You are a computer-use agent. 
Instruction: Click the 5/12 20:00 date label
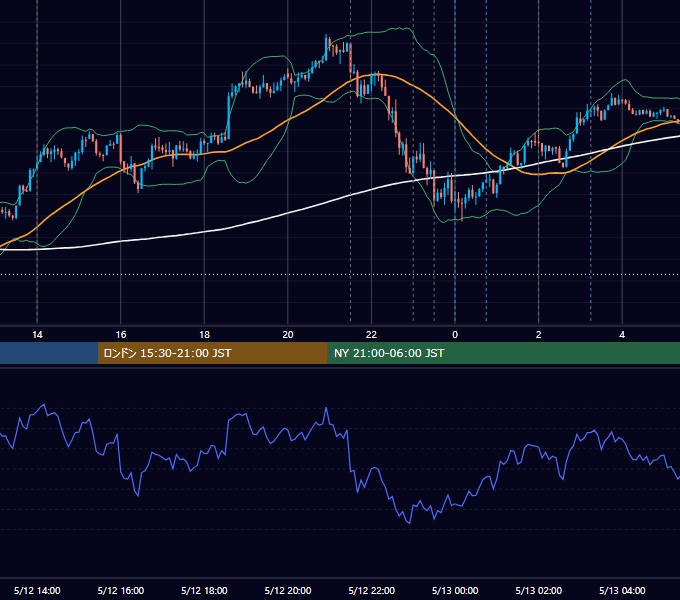click(288, 590)
